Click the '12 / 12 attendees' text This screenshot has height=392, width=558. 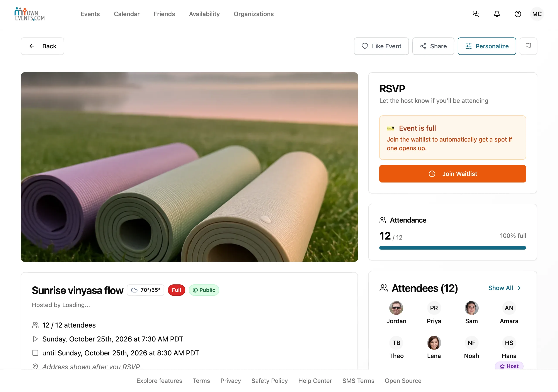[x=69, y=325]
